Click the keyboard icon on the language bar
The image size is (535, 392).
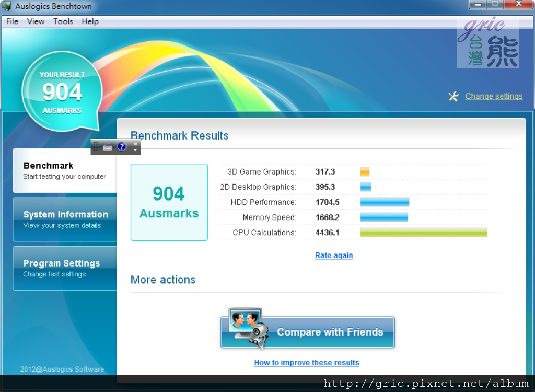(x=108, y=147)
